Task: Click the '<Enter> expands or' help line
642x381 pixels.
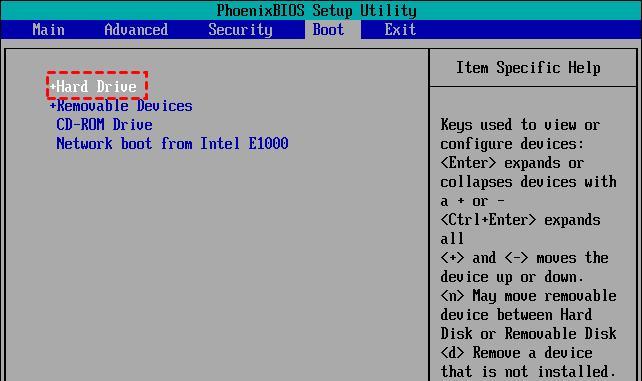Action: [x=512, y=163]
